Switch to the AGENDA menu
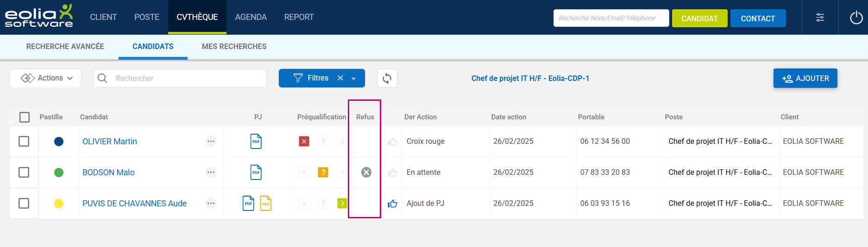Screen dimensions: 868x247 pos(251,17)
